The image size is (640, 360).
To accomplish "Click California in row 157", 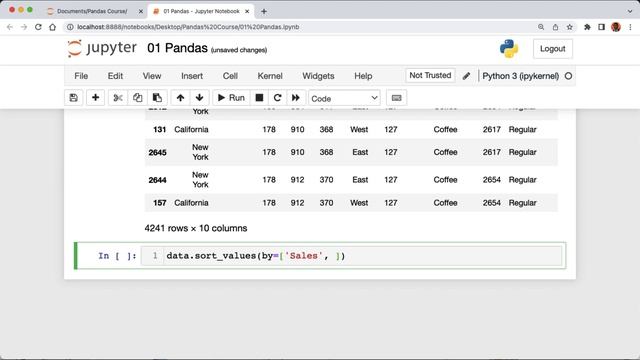I will click(x=191, y=203).
